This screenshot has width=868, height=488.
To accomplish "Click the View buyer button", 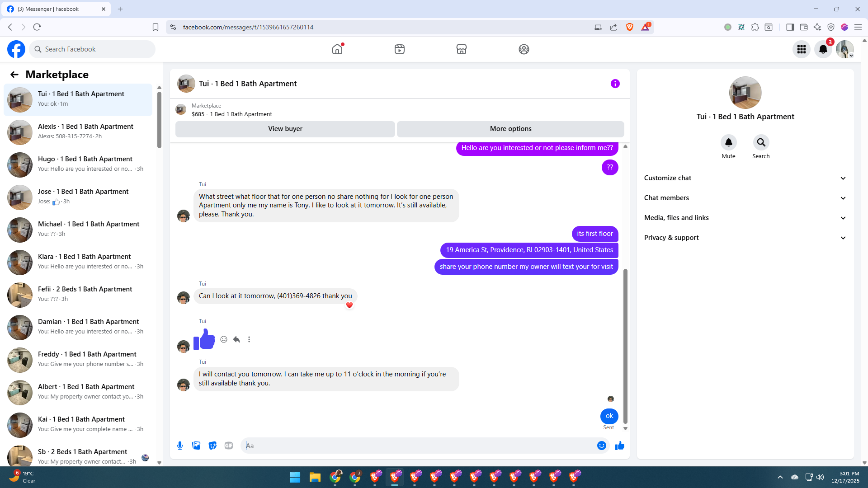I will (x=285, y=129).
